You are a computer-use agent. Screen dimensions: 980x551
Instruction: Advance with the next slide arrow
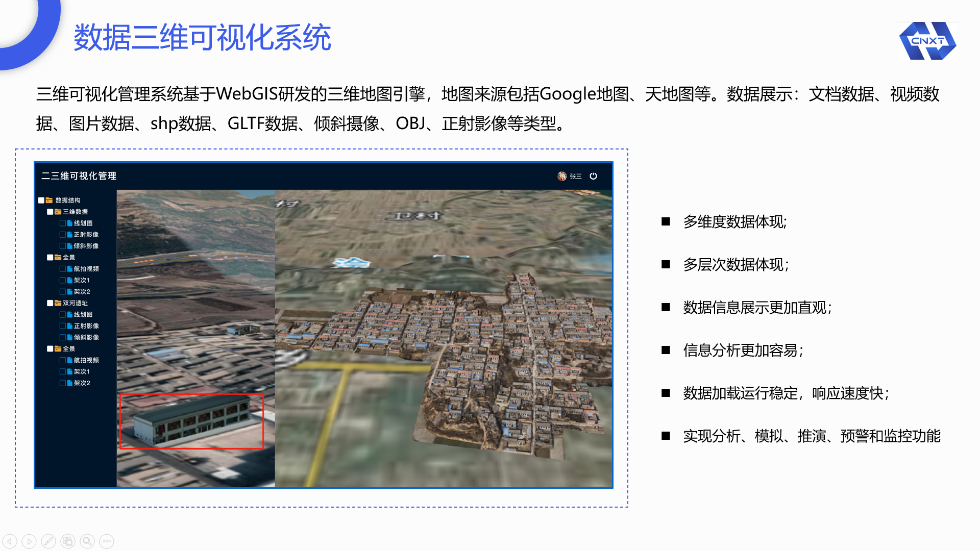coord(29,541)
